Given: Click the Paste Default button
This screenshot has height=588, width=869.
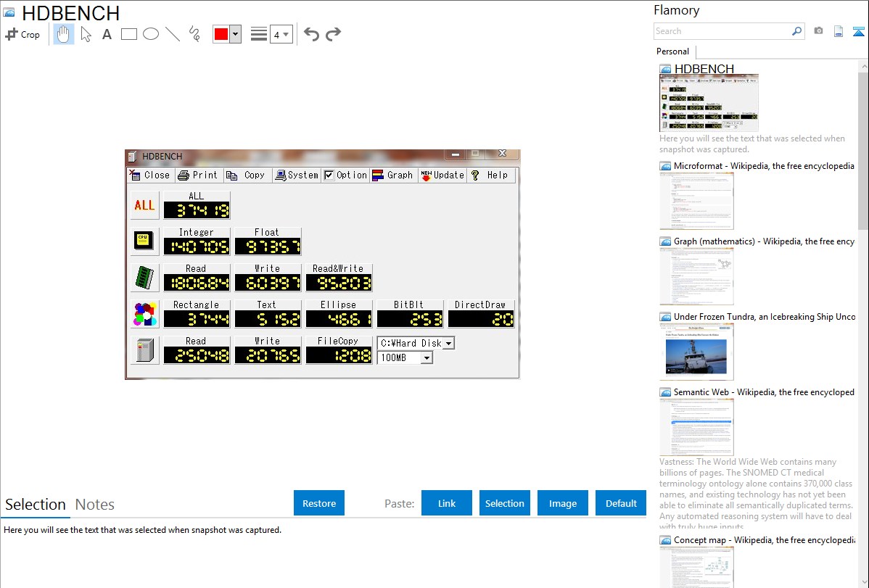Looking at the screenshot, I should tap(621, 503).
